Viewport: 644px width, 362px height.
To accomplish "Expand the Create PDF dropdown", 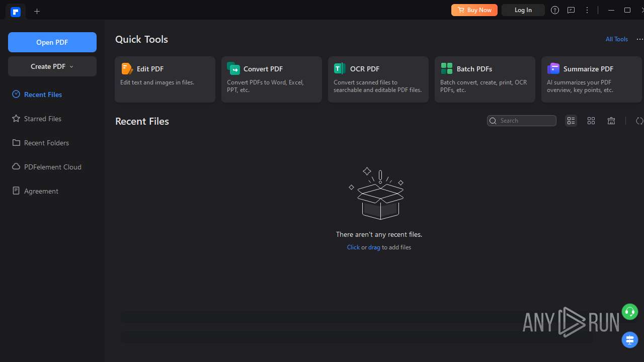I will (52, 66).
